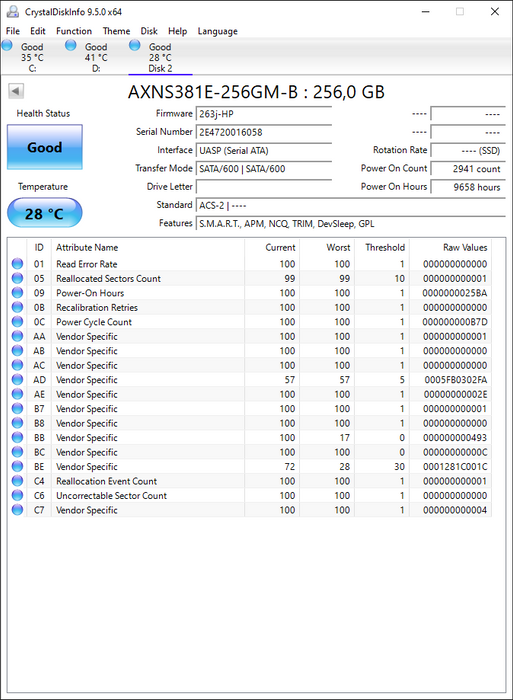Click the Power On Count value 2941 count
The width and height of the screenshot is (513, 700).
tap(468, 169)
